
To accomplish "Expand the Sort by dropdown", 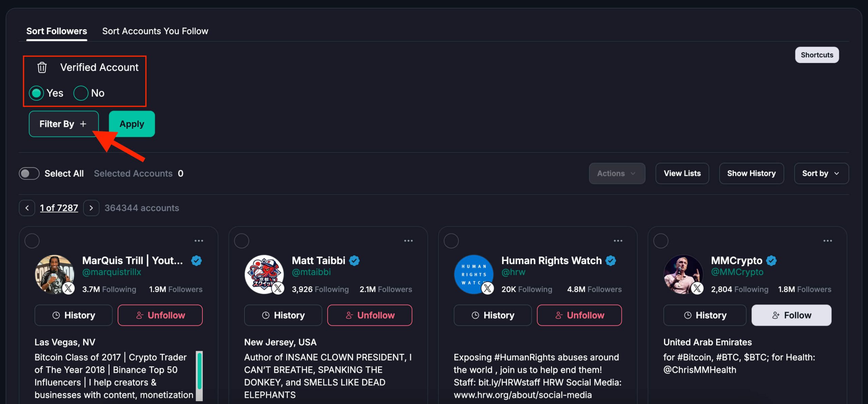I will [821, 174].
